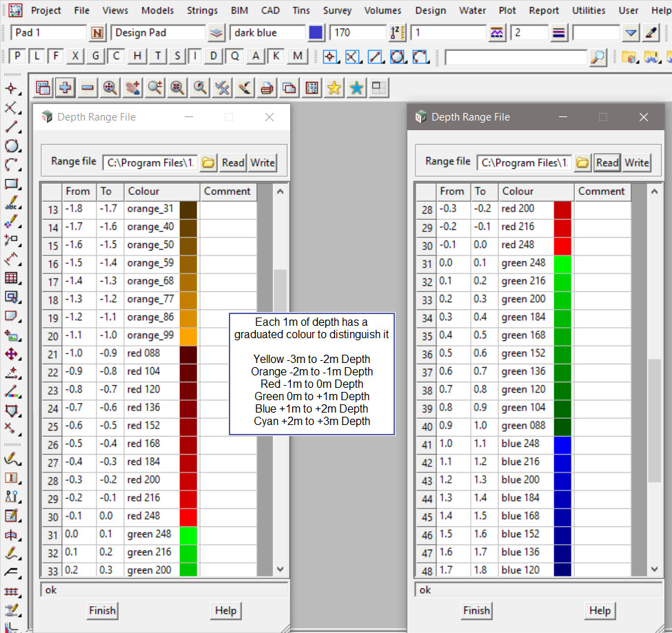Toggle the P snap button
This screenshot has width=672, height=633.
[17, 56]
